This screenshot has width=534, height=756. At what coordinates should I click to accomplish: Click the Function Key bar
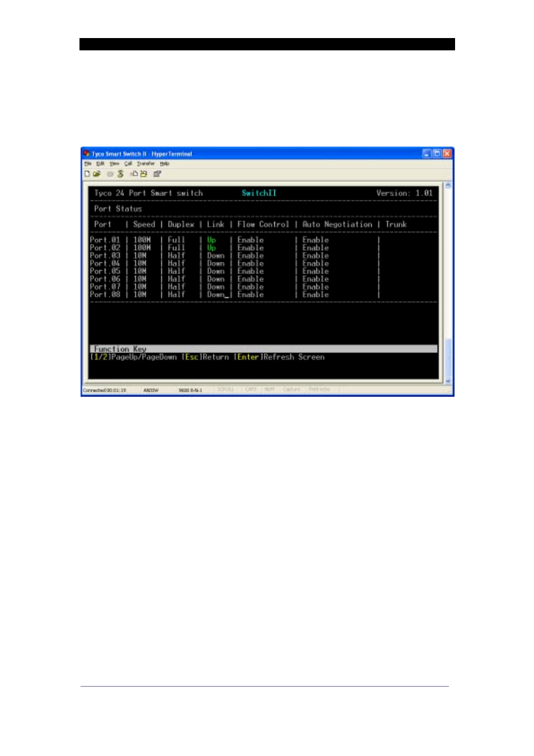[x=264, y=349]
